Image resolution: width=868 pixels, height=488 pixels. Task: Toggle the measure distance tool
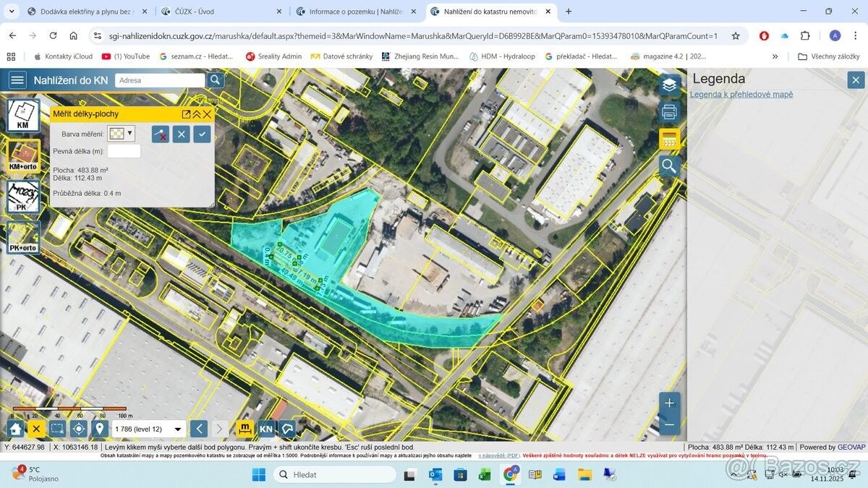pos(245,429)
